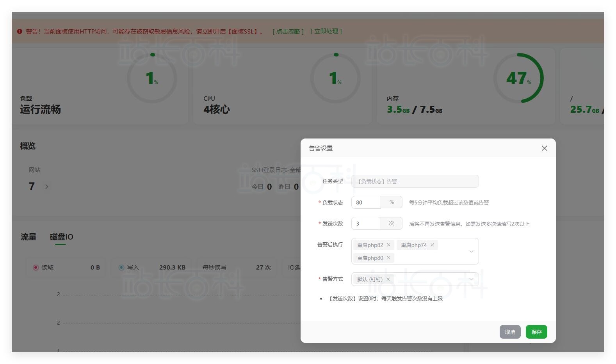The image size is (616, 364).
Task: Click the 4核心 CPU text
Action: tap(217, 110)
